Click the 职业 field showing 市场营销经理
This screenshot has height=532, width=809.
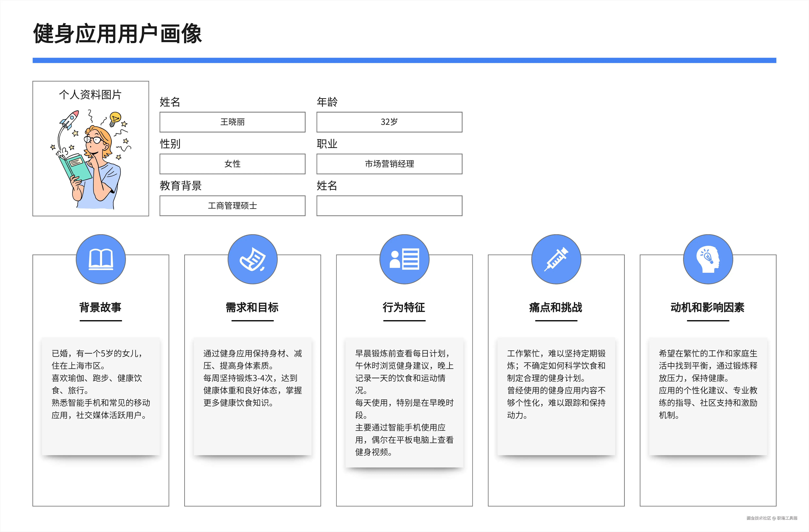tap(389, 164)
